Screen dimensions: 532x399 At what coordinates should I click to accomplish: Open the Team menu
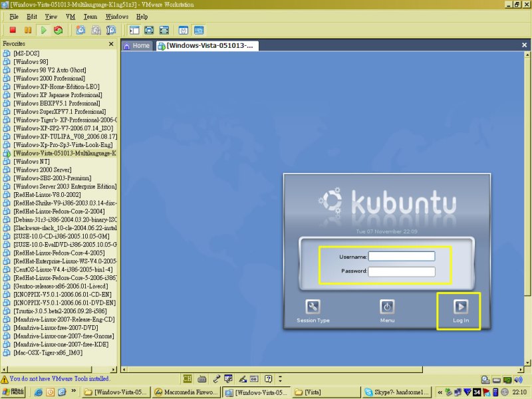click(x=90, y=17)
